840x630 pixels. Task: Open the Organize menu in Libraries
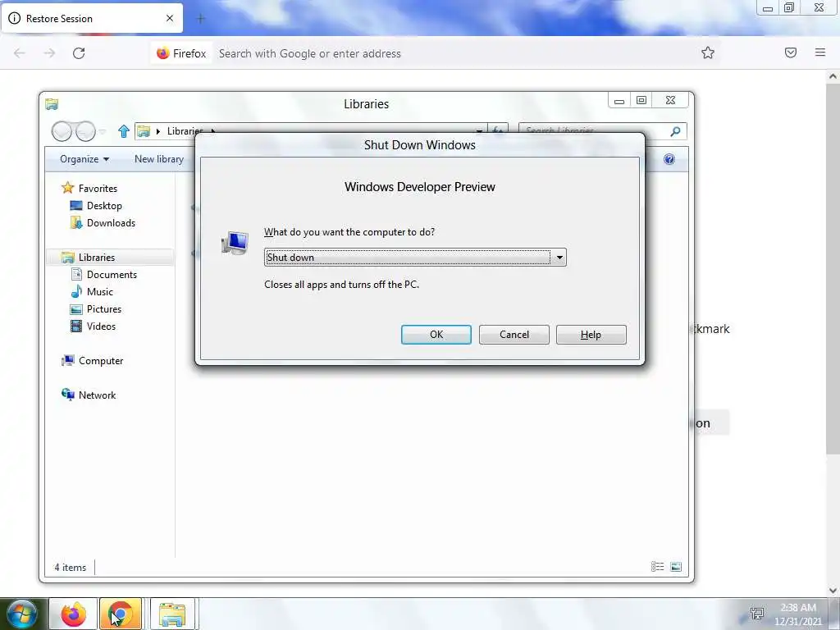point(84,159)
